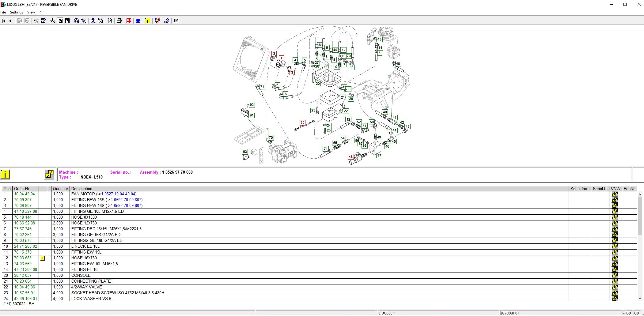The height and width of the screenshot is (316, 644).
Task: Click the red grid icon
Action: pos(129,21)
